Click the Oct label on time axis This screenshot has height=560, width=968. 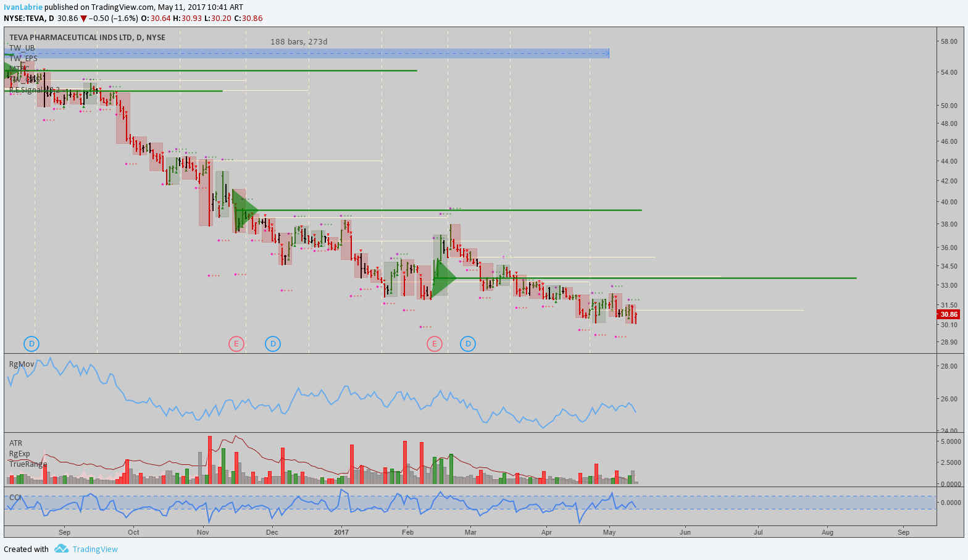click(x=133, y=532)
